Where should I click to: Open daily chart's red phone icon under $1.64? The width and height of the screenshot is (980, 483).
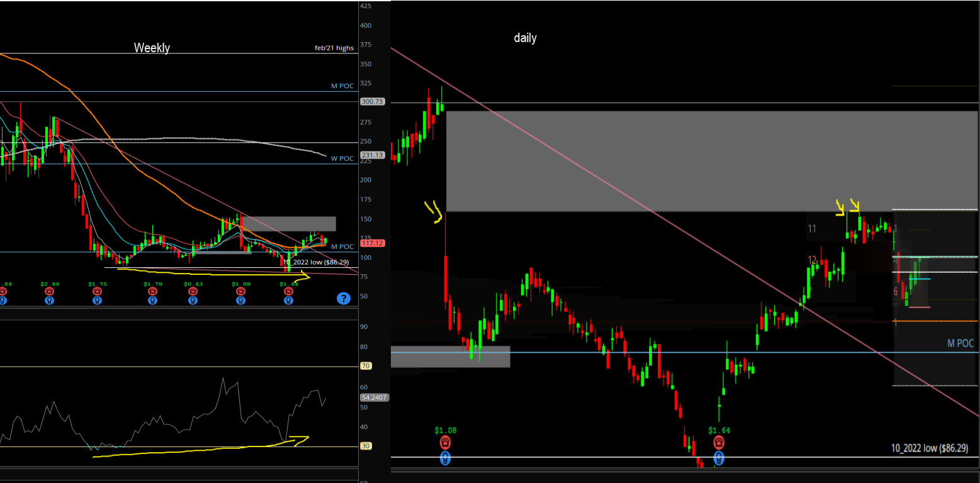click(718, 443)
